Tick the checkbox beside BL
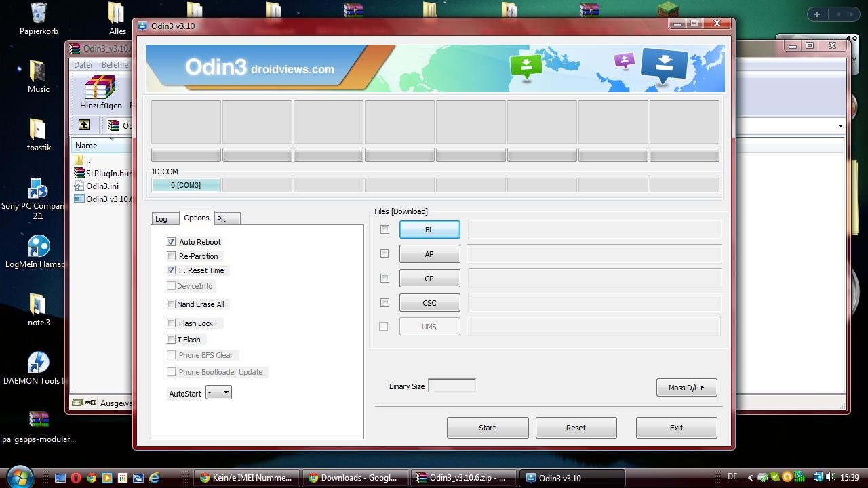The width and height of the screenshot is (868, 488). (384, 230)
